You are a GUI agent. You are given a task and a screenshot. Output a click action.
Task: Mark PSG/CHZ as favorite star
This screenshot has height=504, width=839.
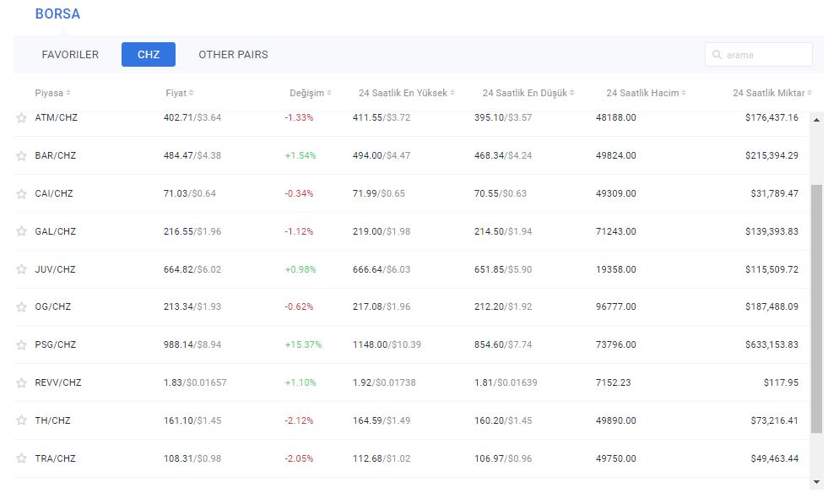22,345
